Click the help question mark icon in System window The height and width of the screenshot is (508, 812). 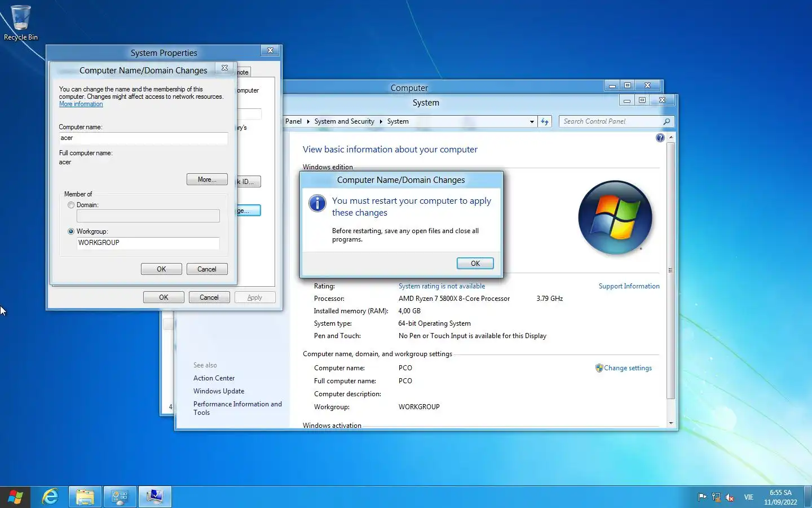[x=660, y=138]
